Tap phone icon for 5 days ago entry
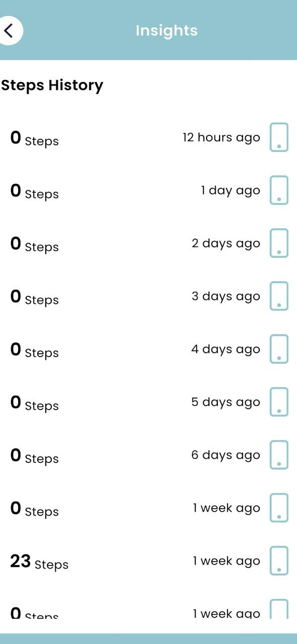This screenshot has height=644, width=297. click(279, 401)
